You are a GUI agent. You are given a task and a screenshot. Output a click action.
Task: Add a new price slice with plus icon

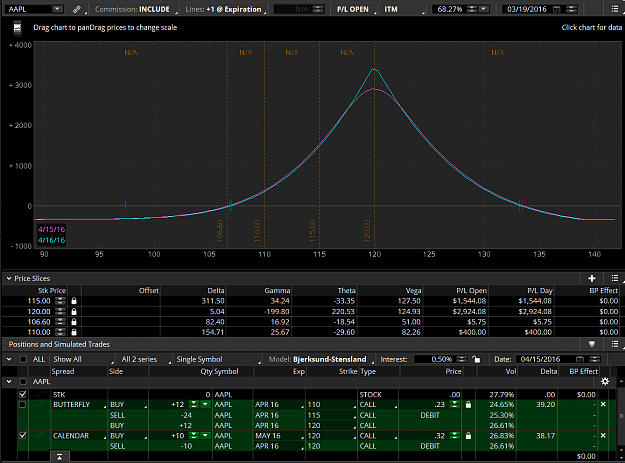(x=592, y=278)
